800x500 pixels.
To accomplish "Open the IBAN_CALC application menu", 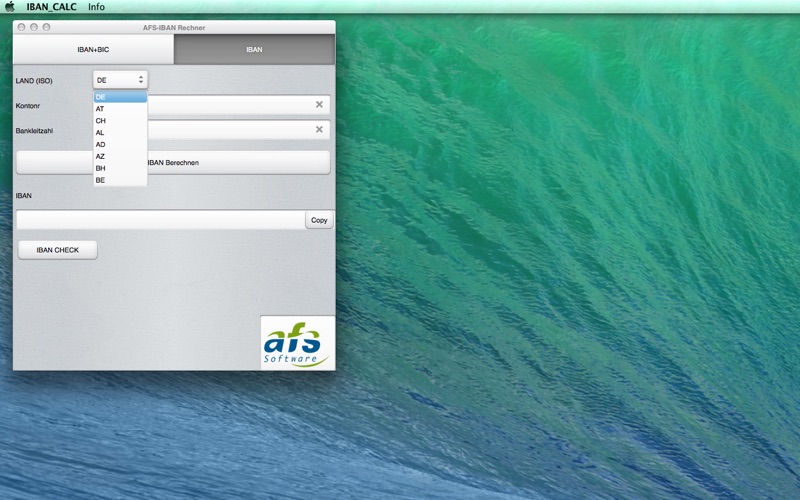I will (52, 7).
